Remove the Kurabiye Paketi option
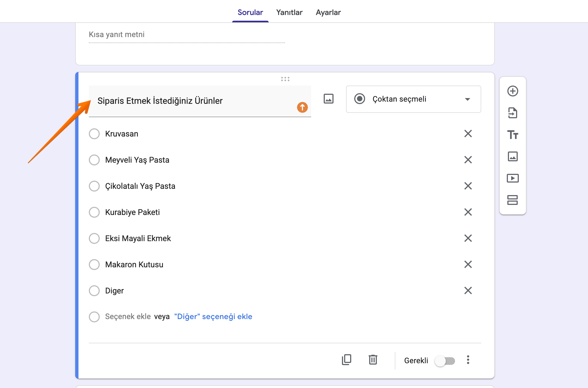The image size is (588, 388). coord(468,212)
